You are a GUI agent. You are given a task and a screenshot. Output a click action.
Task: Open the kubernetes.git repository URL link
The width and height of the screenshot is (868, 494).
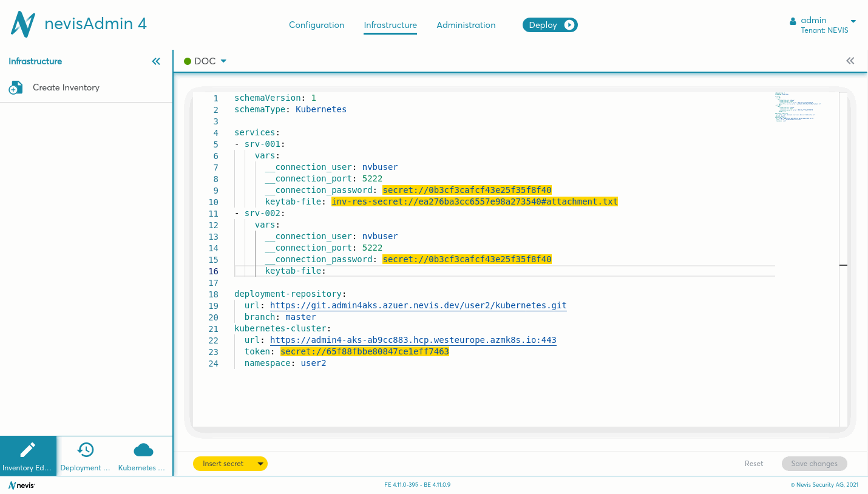point(418,305)
